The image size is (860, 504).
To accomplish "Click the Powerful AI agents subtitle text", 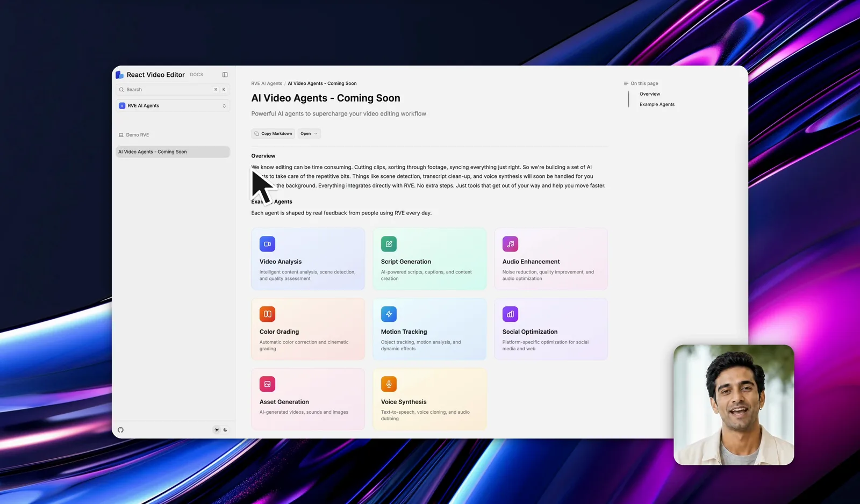I will (339, 114).
